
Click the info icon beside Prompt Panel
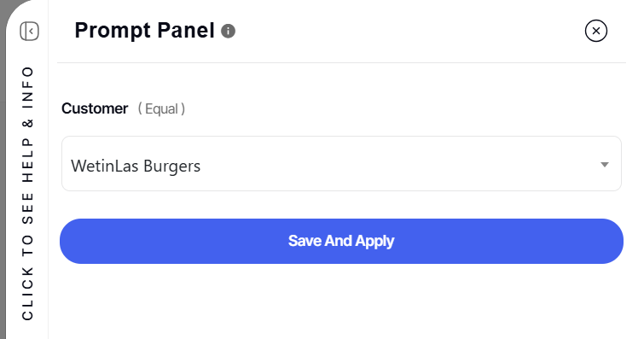[228, 31]
